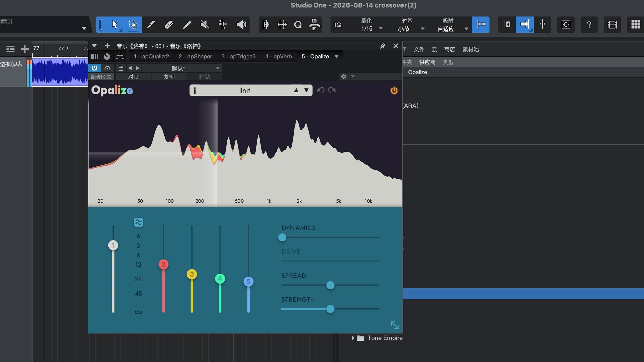Open the 时基 timebase dropdown
The height and width of the screenshot is (362, 644).
coord(411,25)
